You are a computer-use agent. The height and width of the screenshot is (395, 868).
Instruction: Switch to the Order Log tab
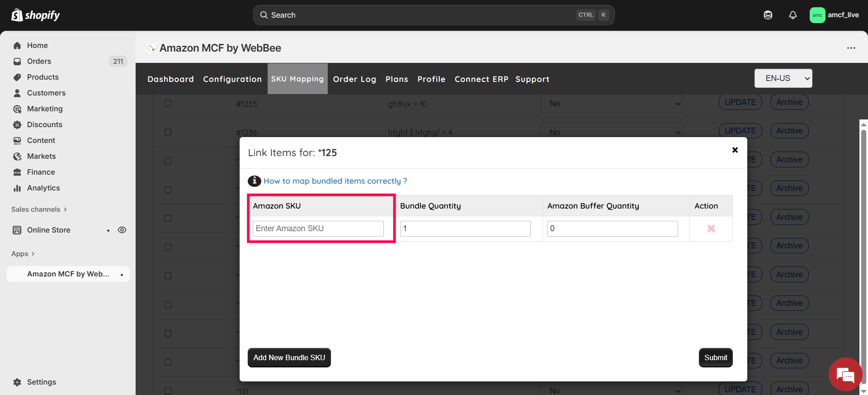pyautogui.click(x=354, y=79)
